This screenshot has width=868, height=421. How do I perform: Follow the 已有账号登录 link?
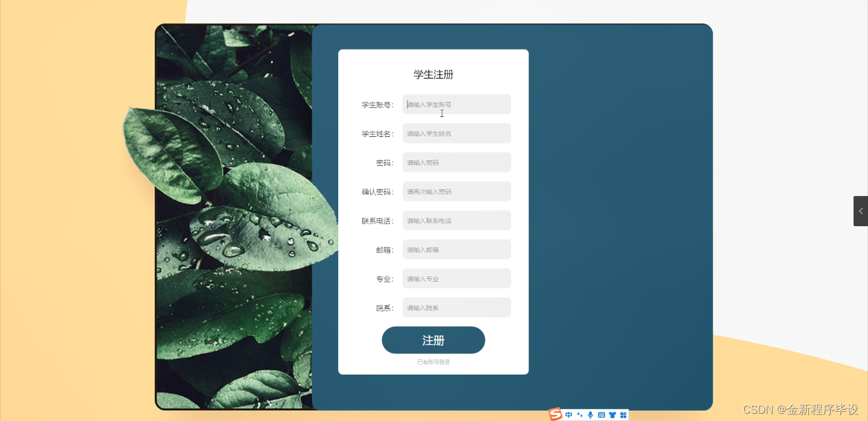[433, 362]
